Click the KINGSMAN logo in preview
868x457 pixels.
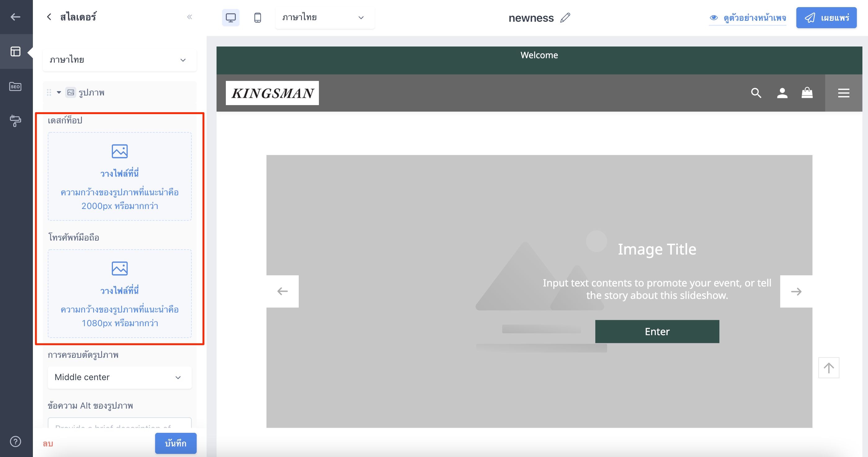pos(272,93)
